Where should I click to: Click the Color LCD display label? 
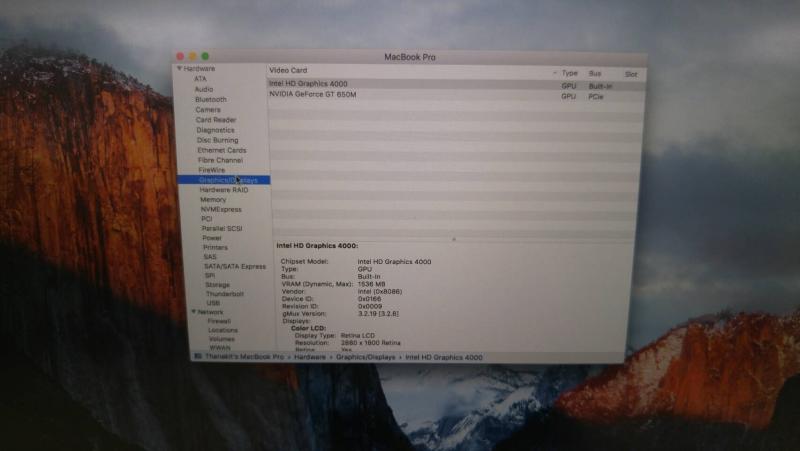(x=308, y=328)
